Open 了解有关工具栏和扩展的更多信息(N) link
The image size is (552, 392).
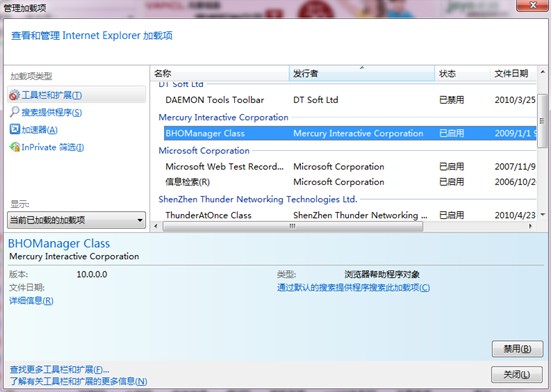pyautogui.click(x=78, y=381)
